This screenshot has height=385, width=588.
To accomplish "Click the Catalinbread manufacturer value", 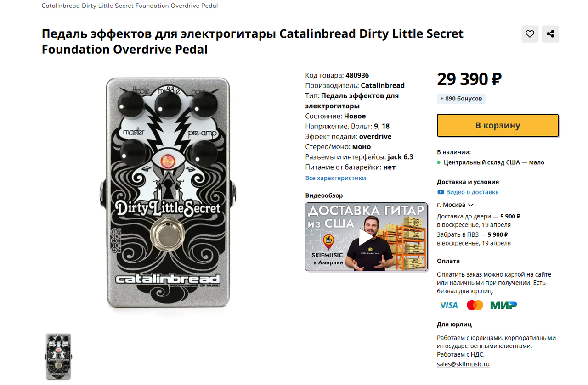I will coord(383,85).
